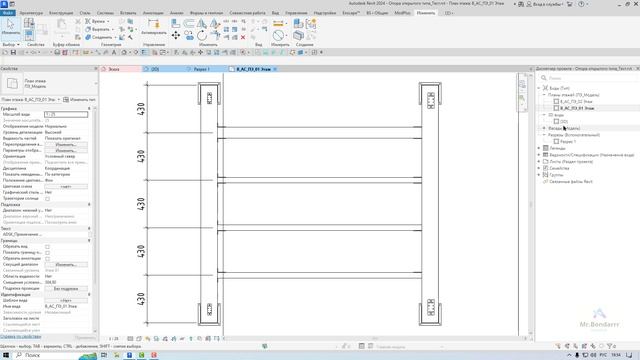Click the Move tool cross-arrows icon

click(176, 36)
